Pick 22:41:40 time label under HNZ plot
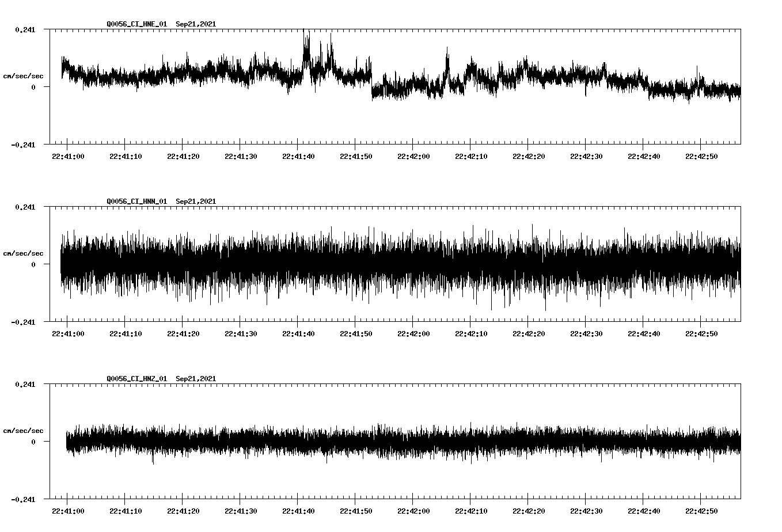This screenshot has width=782, height=532. click(x=298, y=511)
